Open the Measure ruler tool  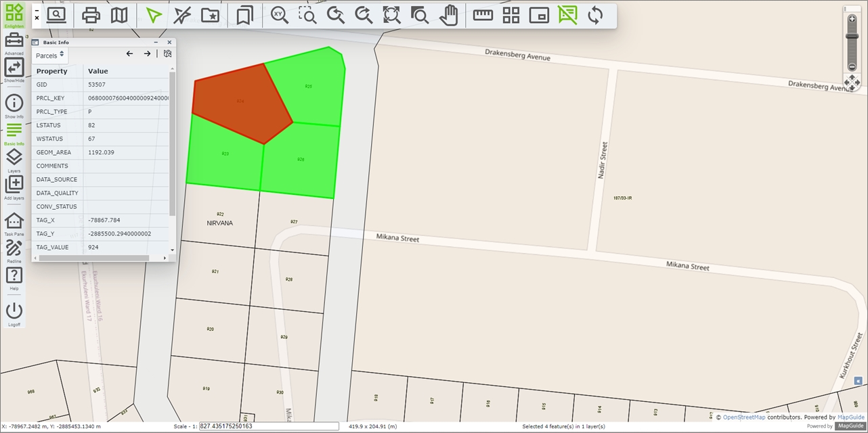483,15
